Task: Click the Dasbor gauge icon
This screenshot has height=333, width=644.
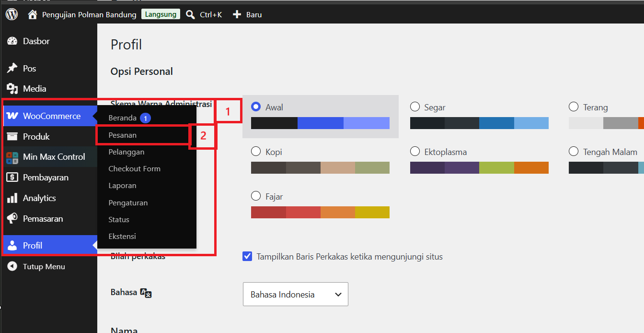Action: (12, 41)
